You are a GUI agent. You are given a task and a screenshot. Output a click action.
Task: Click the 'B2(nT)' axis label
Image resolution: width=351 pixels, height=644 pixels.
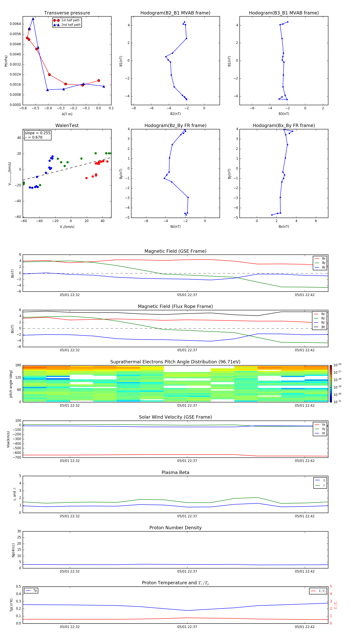(x=175, y=114)
